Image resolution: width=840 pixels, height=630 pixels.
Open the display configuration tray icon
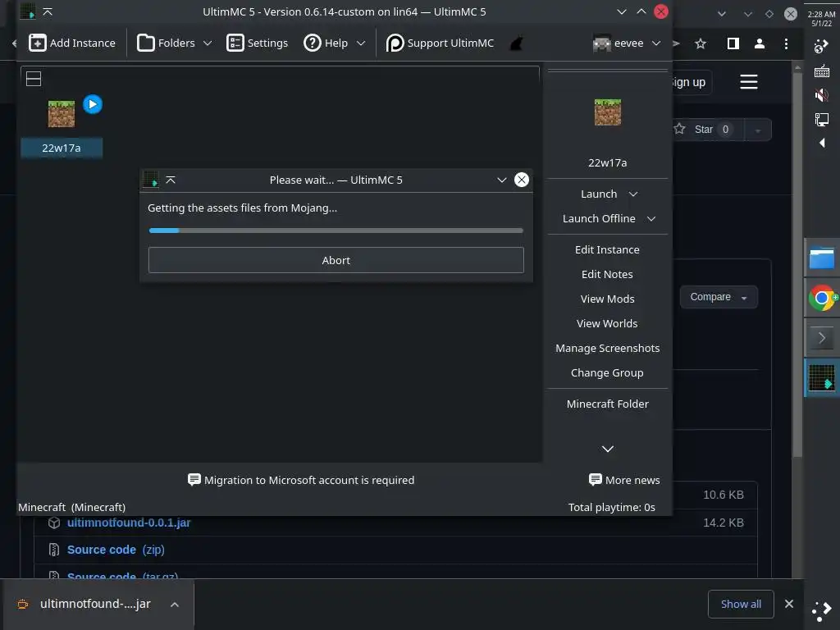(x=821, y=119)
